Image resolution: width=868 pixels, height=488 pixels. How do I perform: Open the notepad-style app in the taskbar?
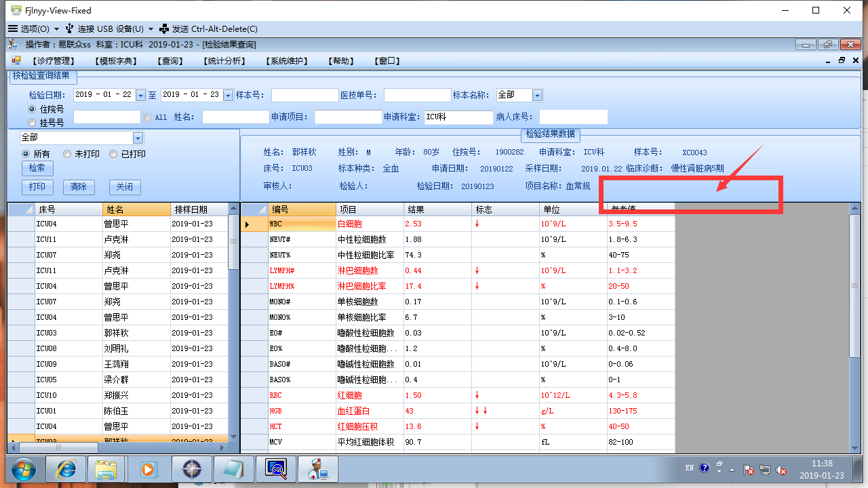click(x=233, y=469)
